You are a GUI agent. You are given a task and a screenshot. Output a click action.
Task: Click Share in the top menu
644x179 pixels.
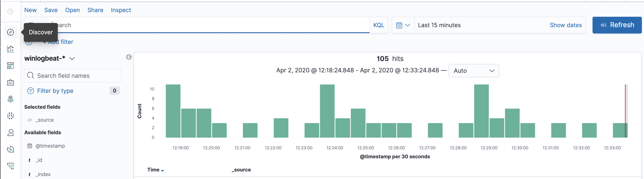pos(95,10)
